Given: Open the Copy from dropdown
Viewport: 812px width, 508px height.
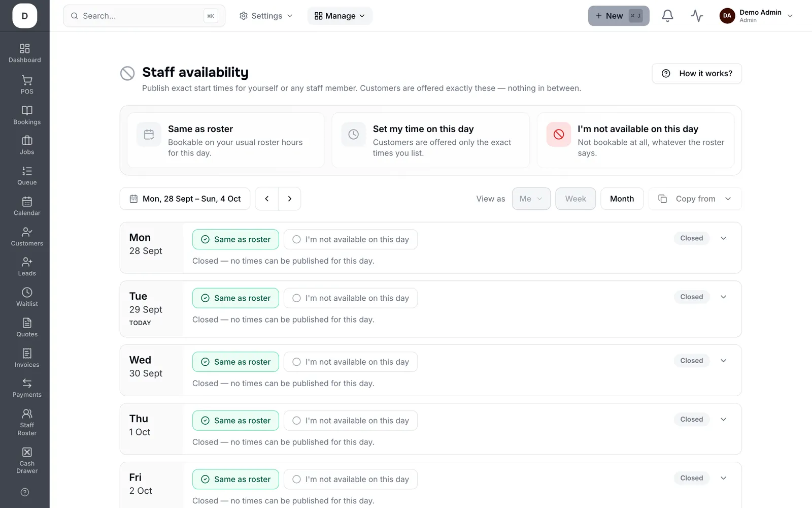Looking at the screenshot, I should (695, 199).
